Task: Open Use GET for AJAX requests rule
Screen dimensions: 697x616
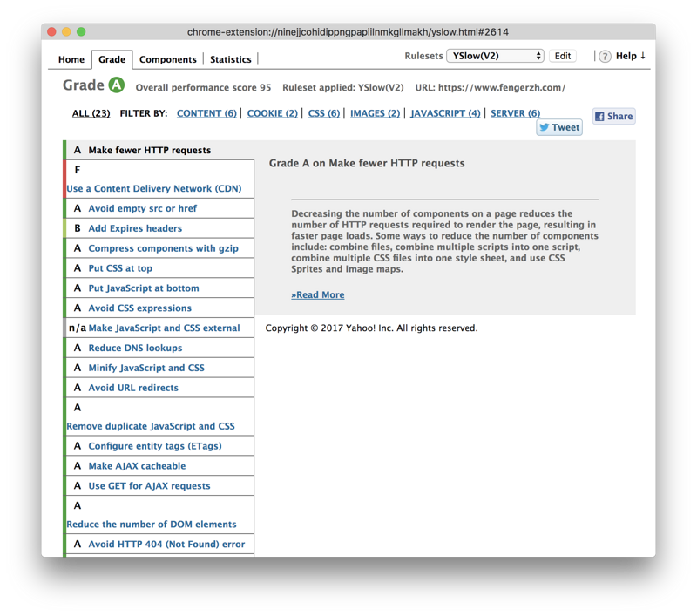Action: point(159,486)
